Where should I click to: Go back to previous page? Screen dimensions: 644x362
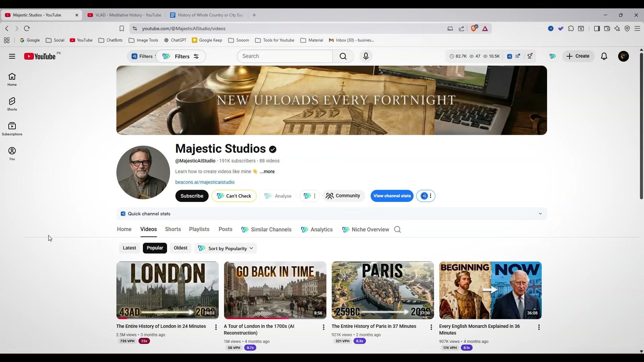(7, 28)
